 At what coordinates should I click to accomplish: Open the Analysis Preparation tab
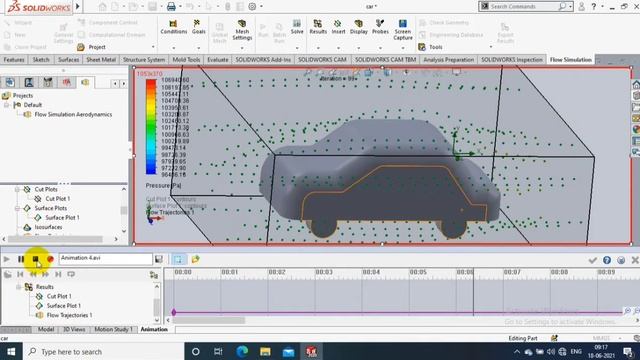pyautogui.click(x=449, y=60)
